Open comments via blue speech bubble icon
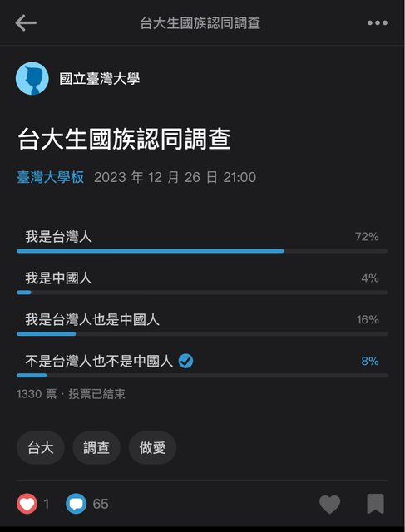405x532 pixels. pyautogui.click(x=76, y=504)
